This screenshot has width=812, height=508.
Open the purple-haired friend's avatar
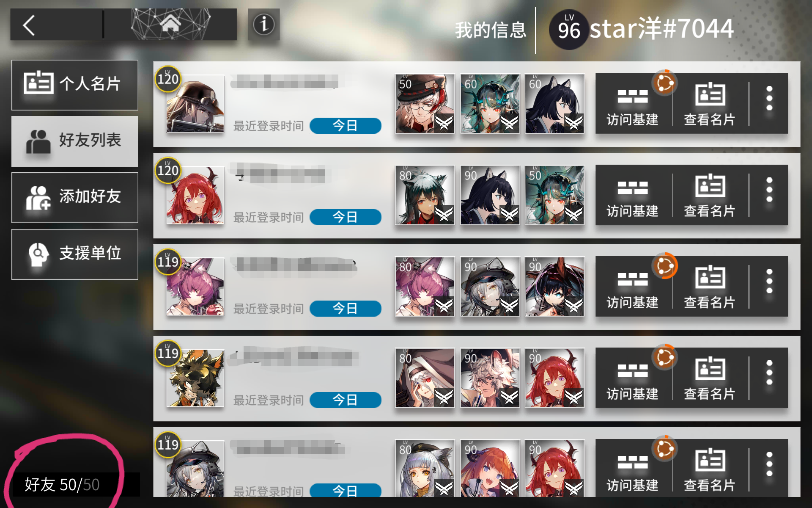click(195, 287)
